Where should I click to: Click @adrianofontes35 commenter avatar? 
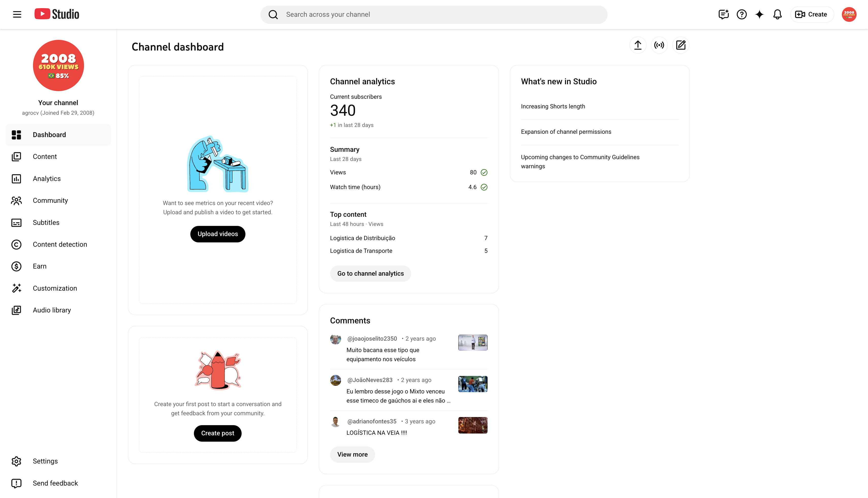[x=336, y=422]
